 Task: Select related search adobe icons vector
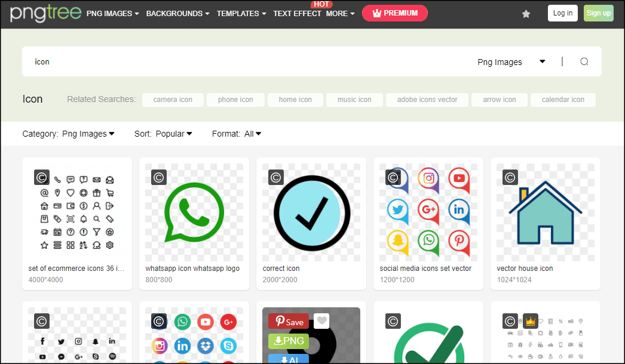[427, 100]
